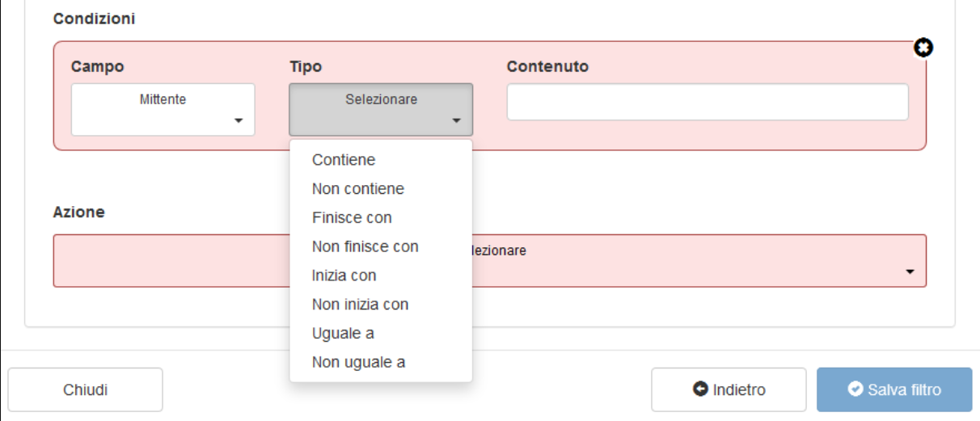Collapse the Tipo Selezionare dropdown
980x421 pixels.
point(381,110)
